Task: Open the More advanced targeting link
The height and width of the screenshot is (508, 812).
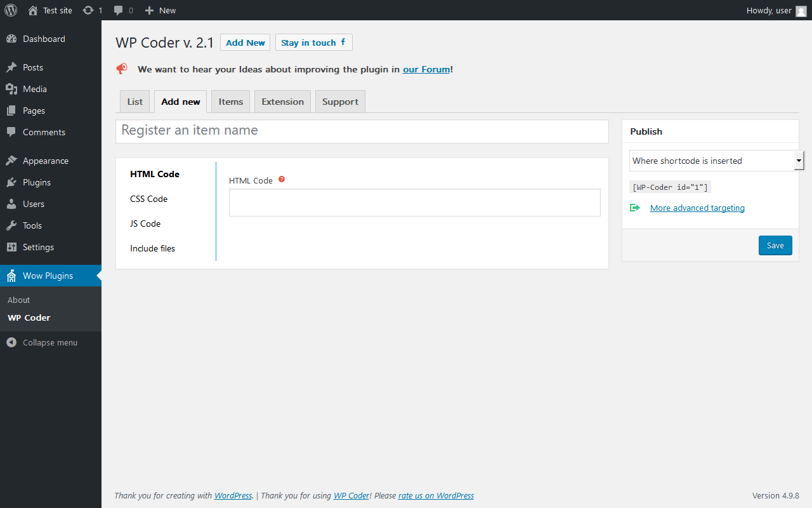Action: point(697,208)
